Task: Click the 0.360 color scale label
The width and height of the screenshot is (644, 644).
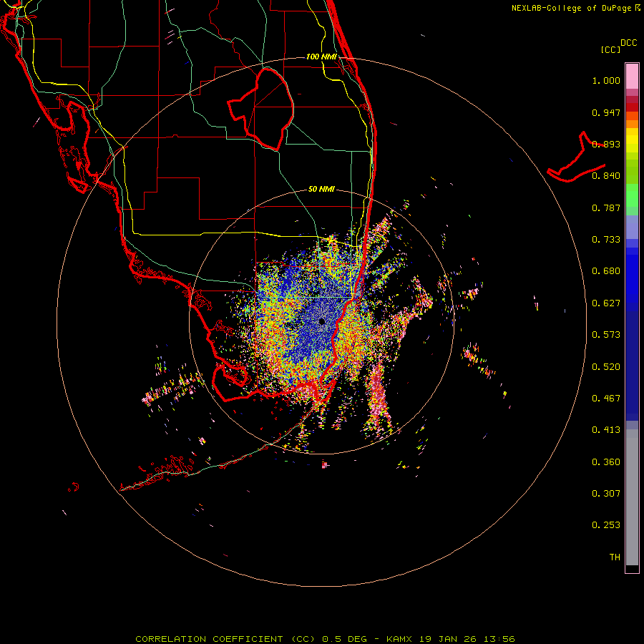Action: (x=606, y=462)
